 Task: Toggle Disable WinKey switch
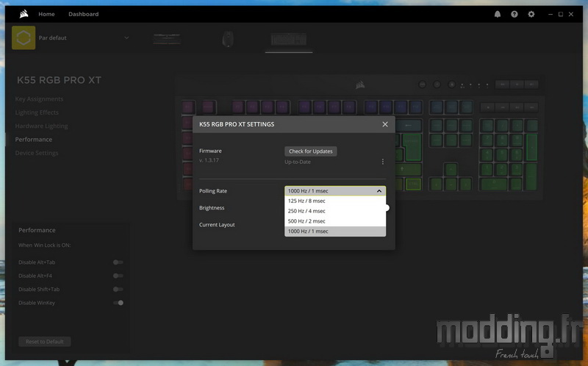[118, 303]
